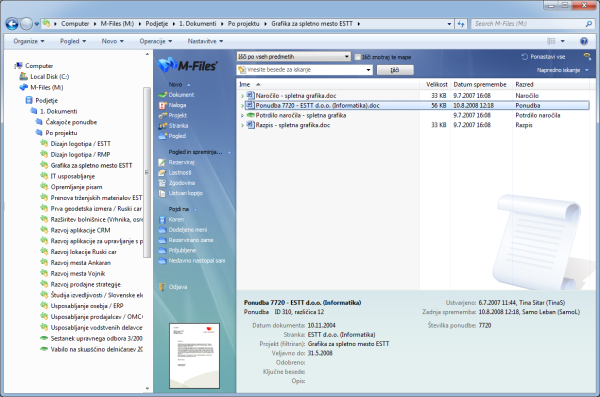Open the Nastavitve menu
The height and width of the screenshot is (397, 600).
click(205, 41)
